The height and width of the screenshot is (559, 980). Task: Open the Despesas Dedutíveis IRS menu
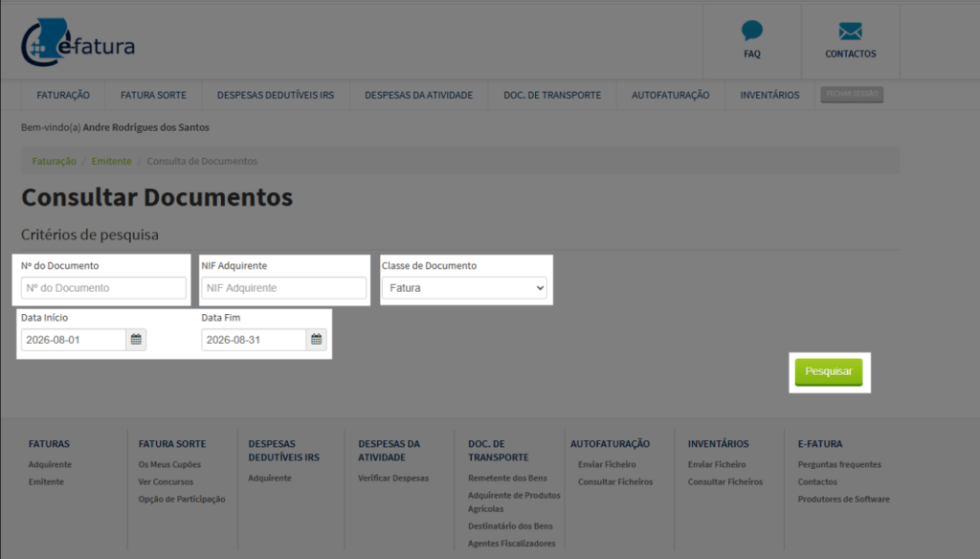click(276, 95)
